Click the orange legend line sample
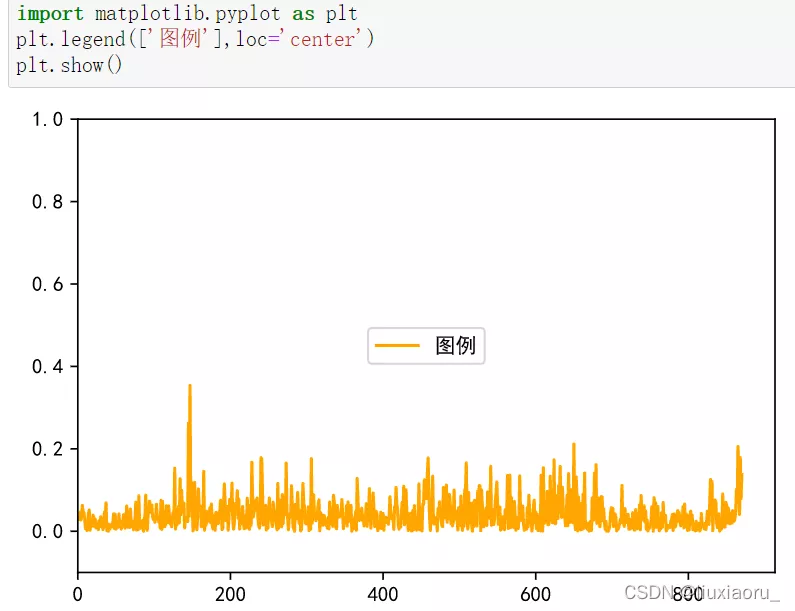The height and width of the screenshot is (611, 795). (397, 346)
